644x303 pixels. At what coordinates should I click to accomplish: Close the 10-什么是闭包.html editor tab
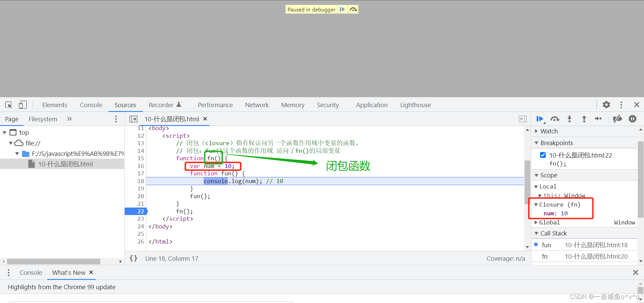pos(205,119)
